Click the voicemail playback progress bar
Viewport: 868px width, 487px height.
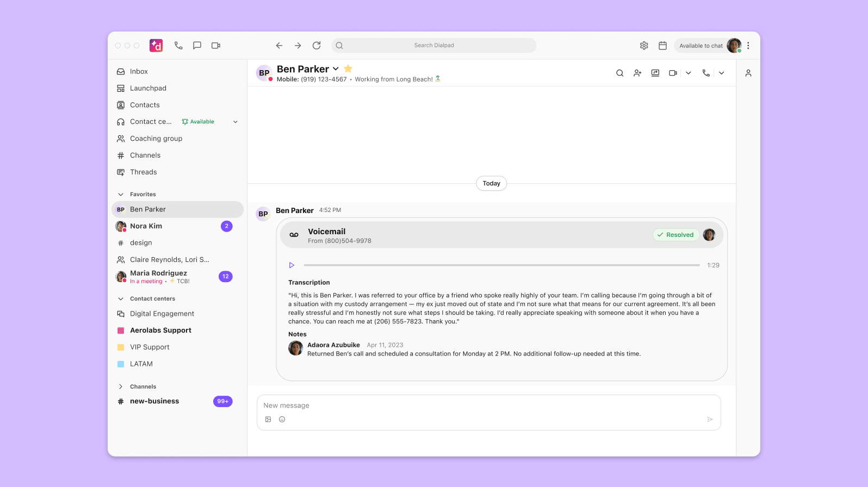coord(501,265)
